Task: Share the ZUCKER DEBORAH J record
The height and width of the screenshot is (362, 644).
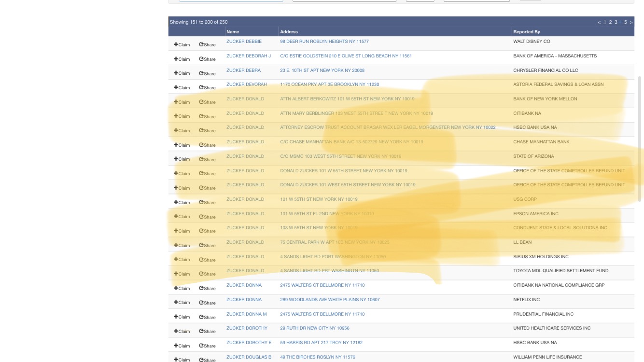Action: tap(208, 59)
